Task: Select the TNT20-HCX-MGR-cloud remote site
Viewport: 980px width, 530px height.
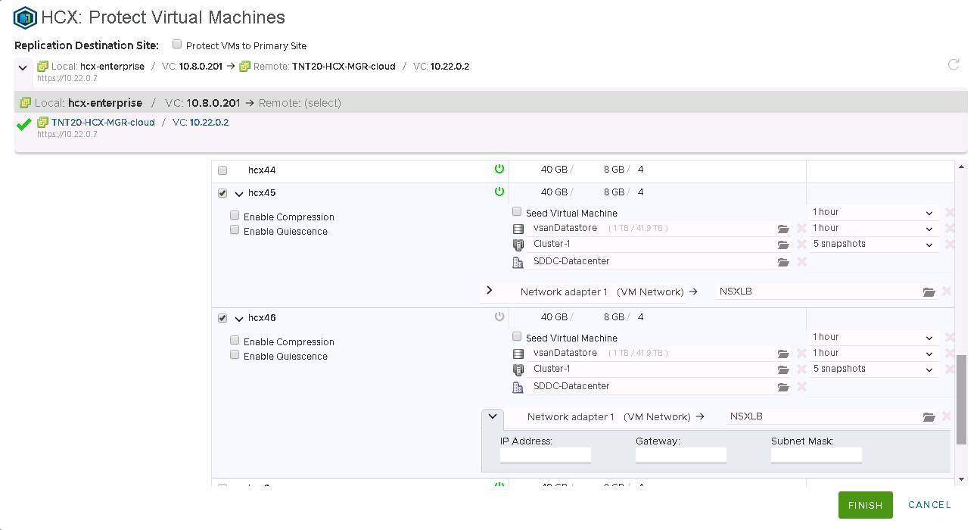Action: coord(103,123)
